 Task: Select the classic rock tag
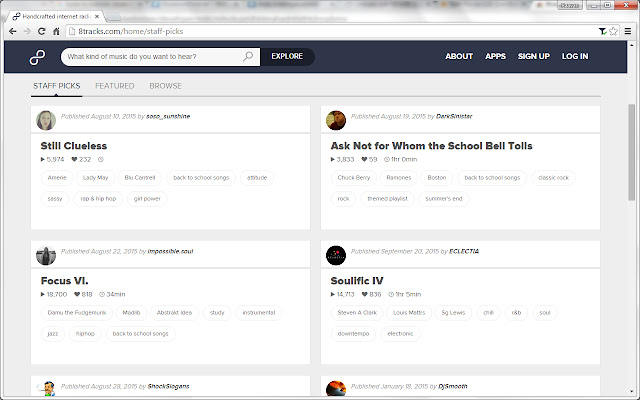(x=553, y=178)
